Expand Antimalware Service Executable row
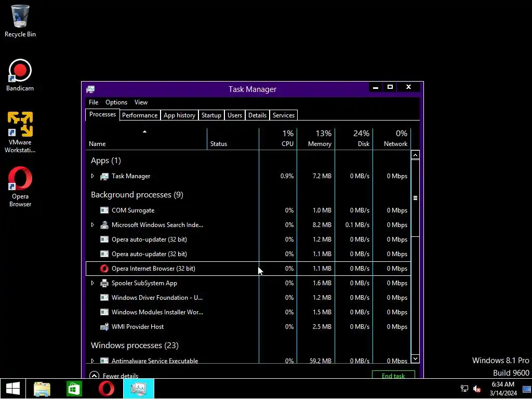Image resolution: width=532 pixels, height=399 pixels. tap(92, 361)
